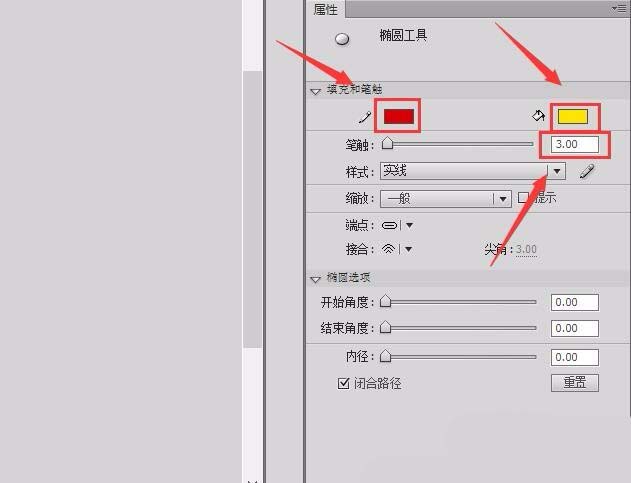Screen dimensions: 631x483
Task: Click the red stroke color swatch
Action: click(398, 116)
